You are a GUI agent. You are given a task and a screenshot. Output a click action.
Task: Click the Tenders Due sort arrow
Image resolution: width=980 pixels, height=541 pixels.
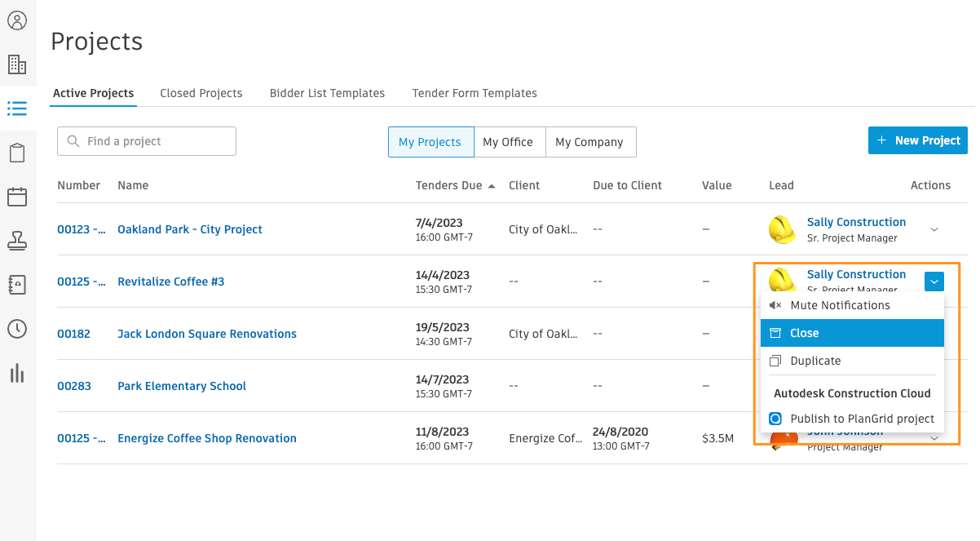coord(492,186)
